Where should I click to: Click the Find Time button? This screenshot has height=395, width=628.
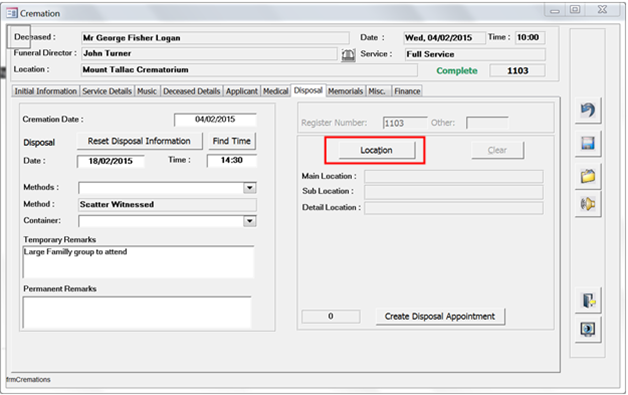(231, 141)
